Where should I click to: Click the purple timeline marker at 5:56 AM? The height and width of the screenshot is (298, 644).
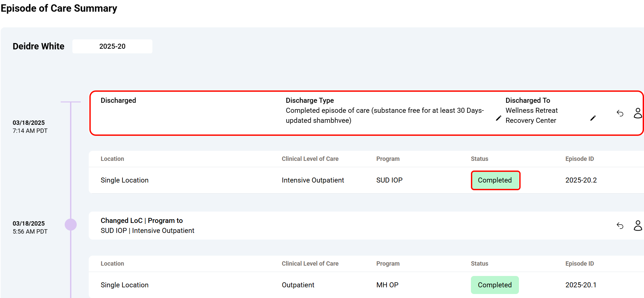(71, 225)
